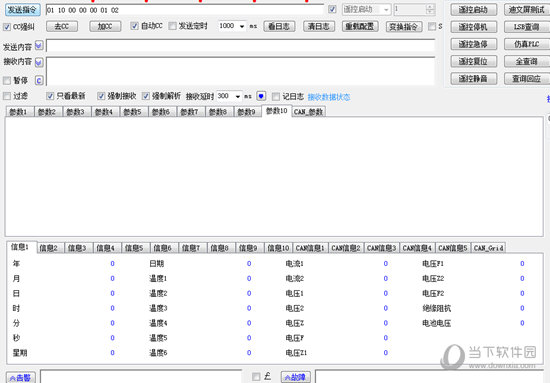This screenshot has width=550, height=383.
Task: Expand the 发送内容 history arrow icon
Action: coord(39,45)
